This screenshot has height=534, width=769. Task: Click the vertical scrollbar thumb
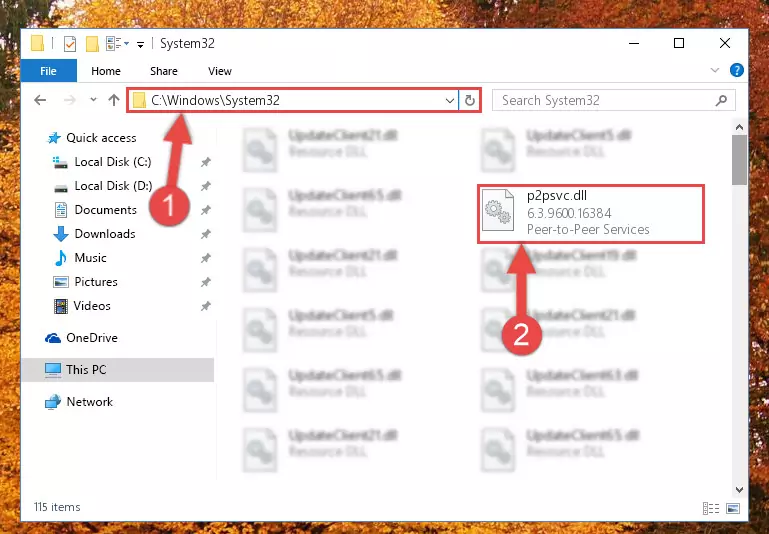tap(740, 160)
